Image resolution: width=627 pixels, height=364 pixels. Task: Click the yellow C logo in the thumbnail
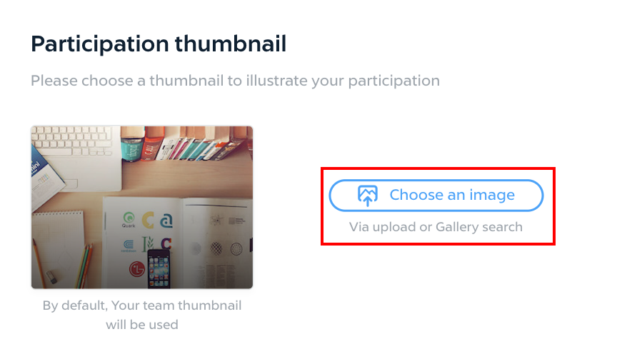148,220
